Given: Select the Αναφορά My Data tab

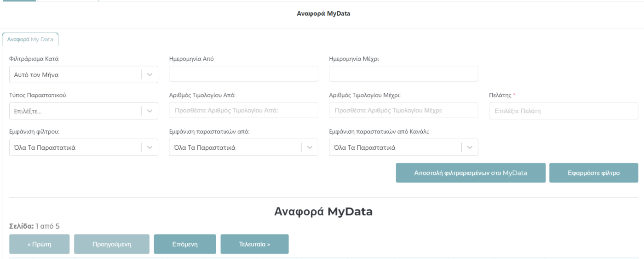Looking at the screenshot, I should [30, 39].
